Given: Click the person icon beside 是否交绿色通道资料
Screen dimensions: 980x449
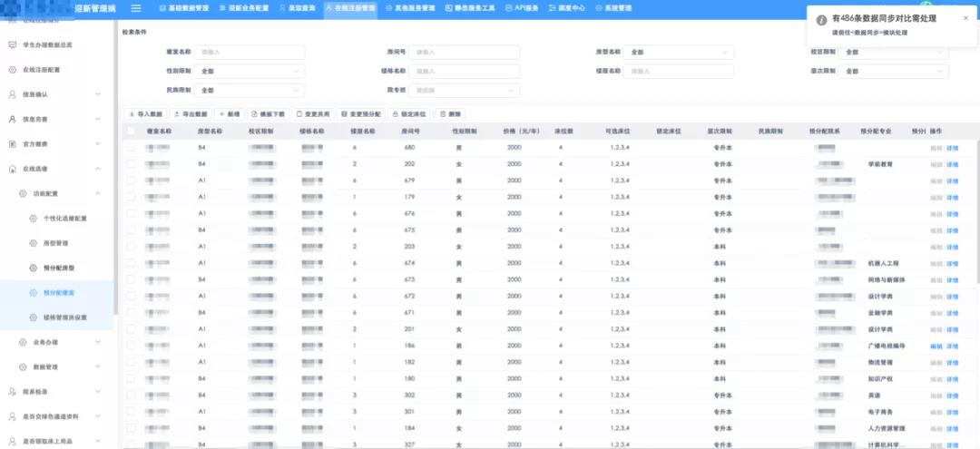Looking at the screenshot, I should [12, 416].
